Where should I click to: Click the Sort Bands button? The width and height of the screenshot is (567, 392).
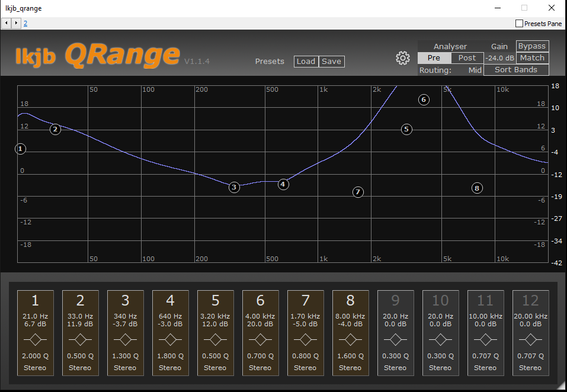click(x=515, y=69)
